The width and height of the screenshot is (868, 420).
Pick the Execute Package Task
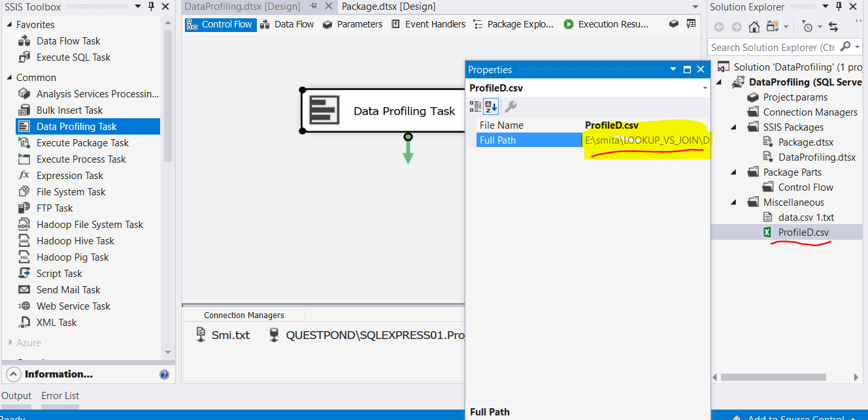(x=82, y=143)
